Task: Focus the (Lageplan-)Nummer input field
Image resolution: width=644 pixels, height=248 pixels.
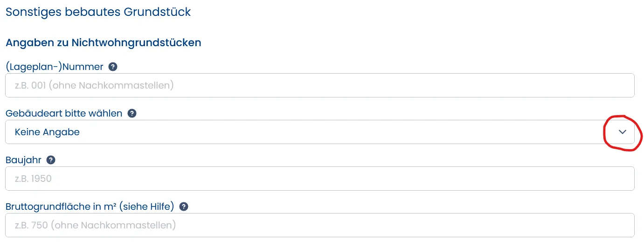Action: click(319, 85)
